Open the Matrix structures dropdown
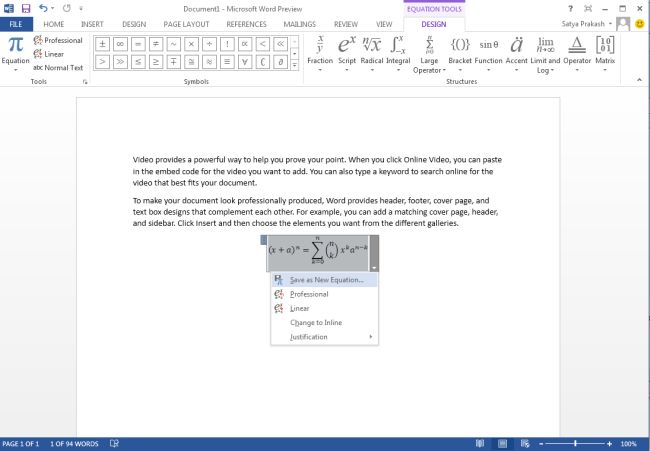Viewport: 650px width, 451px height. pos(605,54)
